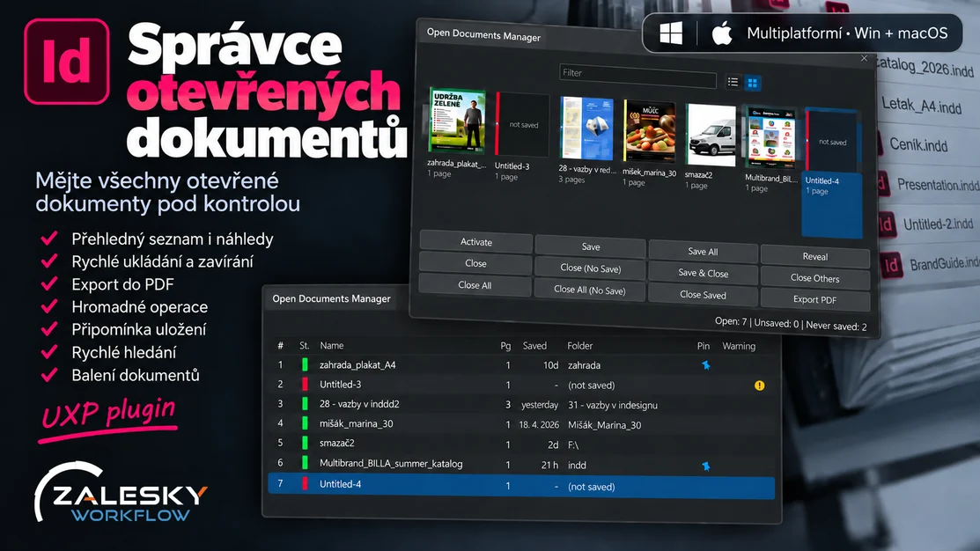This screenshot has height=551, width=980.
Task: Click the Warning column header
Action: pyautogui.click(x=739, y=346)
